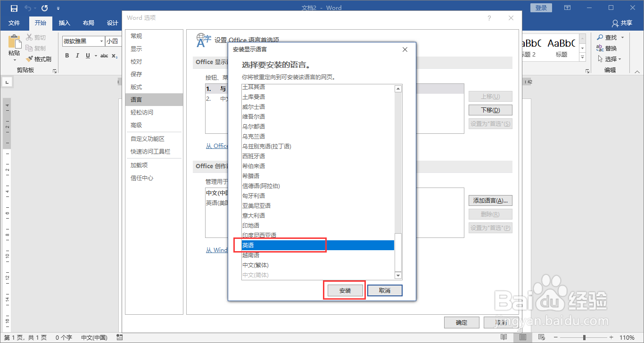Switch to the Home (开始) tab
Screen dimensions: 644x343
coord(41,23)
